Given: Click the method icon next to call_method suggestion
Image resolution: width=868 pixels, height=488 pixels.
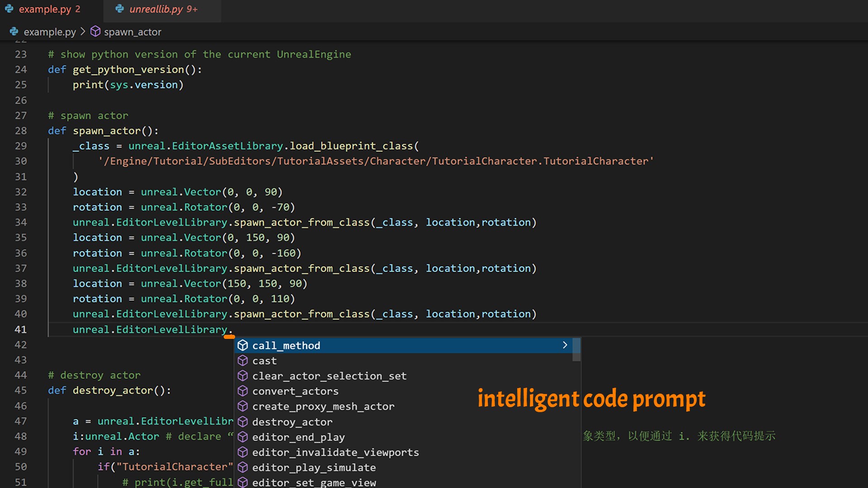Looking at the screenshot, I should 243,345.
